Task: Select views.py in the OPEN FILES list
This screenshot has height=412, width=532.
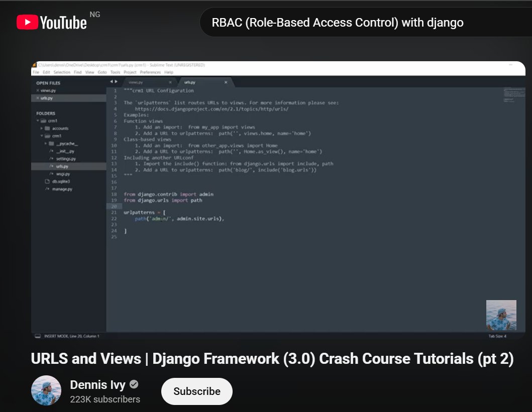Action: point(48,90)
